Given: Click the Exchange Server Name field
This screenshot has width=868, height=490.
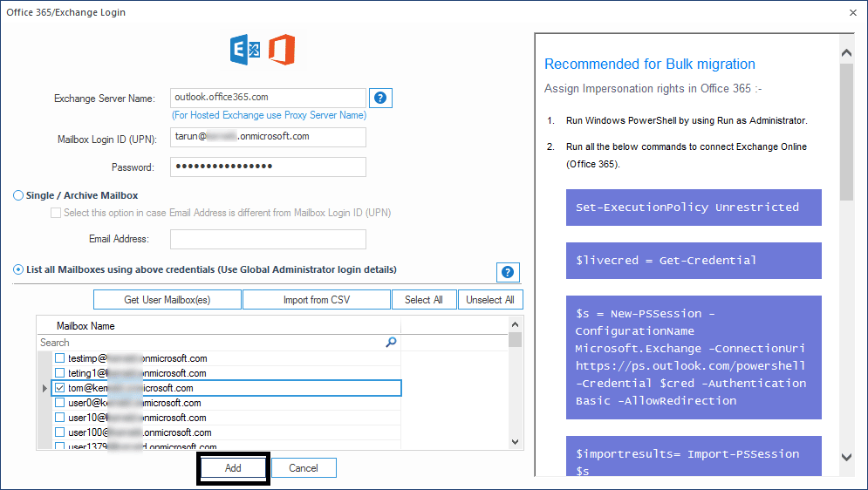Looking at the screenshot, I should click(x=268, y=98).
